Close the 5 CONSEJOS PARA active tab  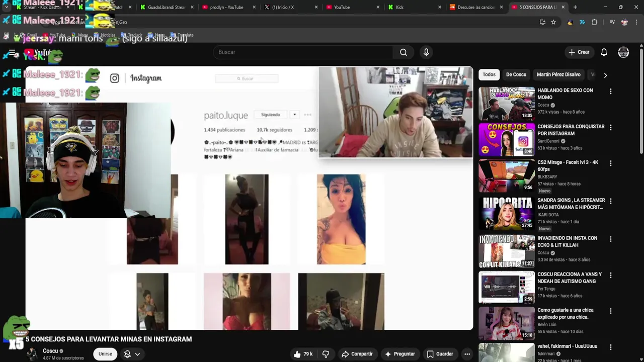click(x=563, y=7)
